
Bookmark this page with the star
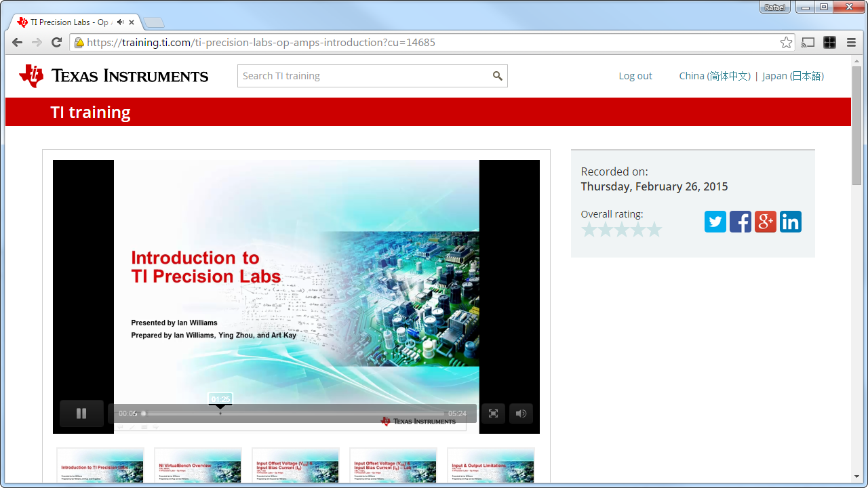[786, 43]
